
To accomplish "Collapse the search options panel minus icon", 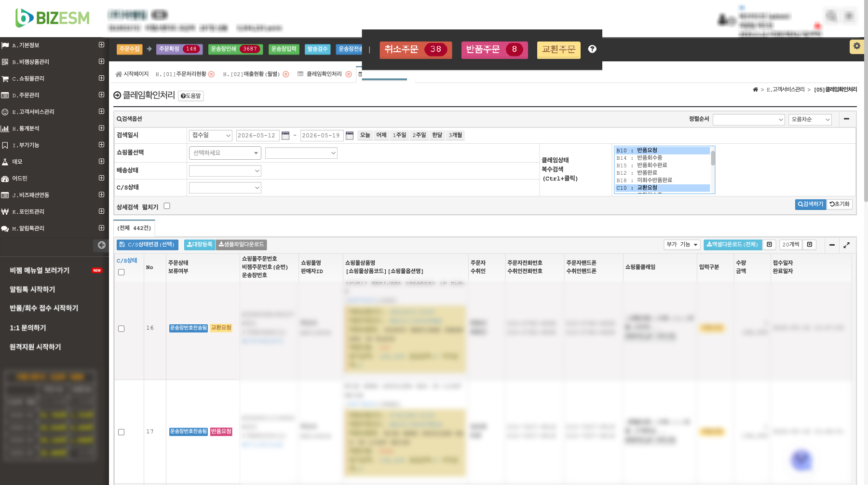I will (x=846, y=119).
